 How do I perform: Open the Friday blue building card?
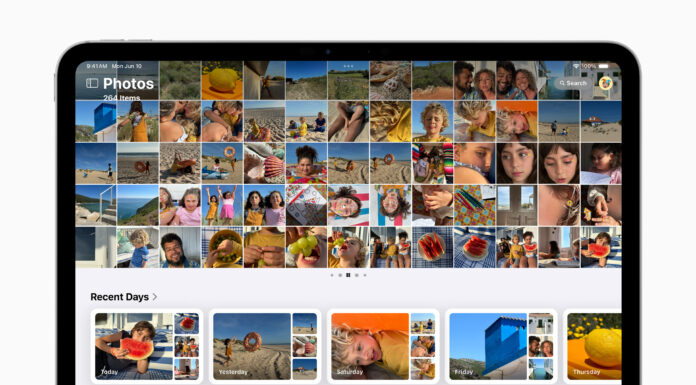pos(501,346)
